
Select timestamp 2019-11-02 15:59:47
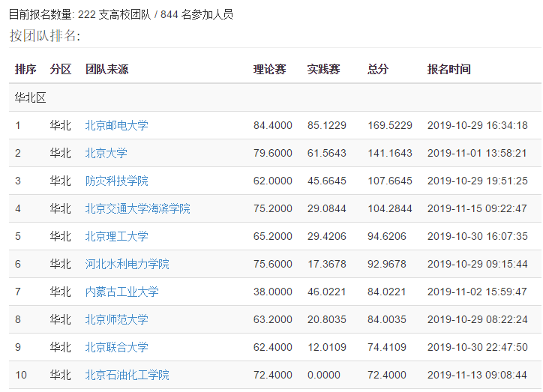(x=478, y=292)
